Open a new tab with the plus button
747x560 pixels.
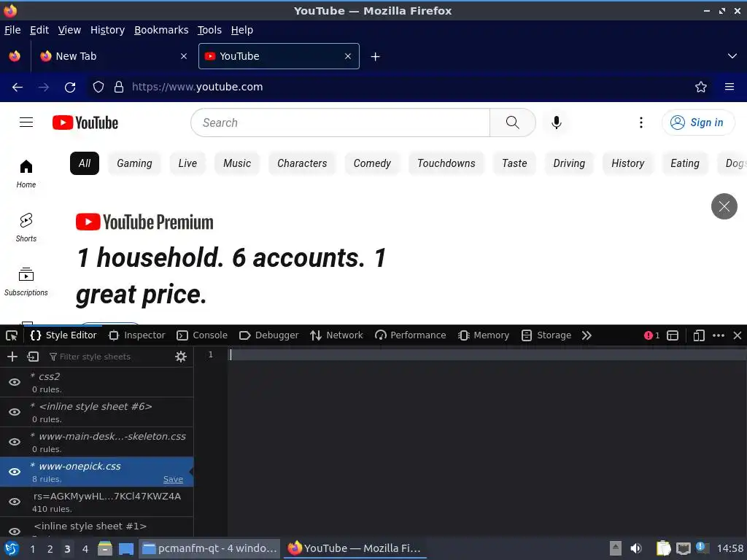(x=376, y=57)
